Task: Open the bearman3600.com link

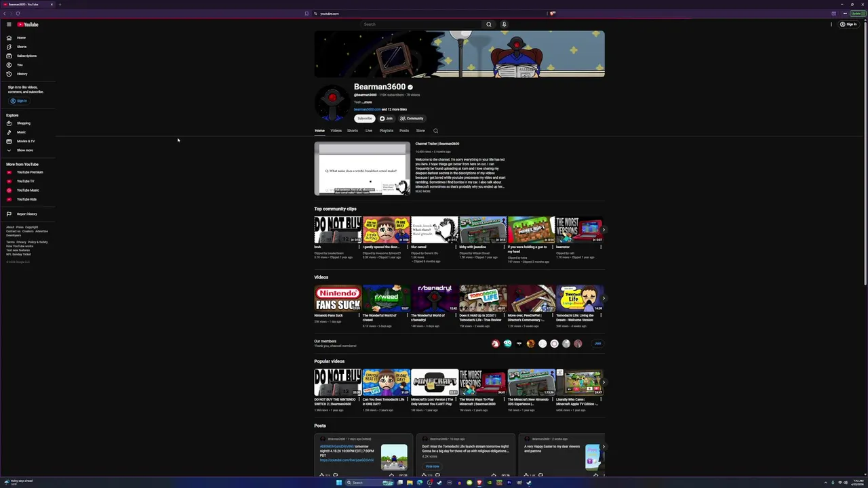Action: tap(367, 109)
